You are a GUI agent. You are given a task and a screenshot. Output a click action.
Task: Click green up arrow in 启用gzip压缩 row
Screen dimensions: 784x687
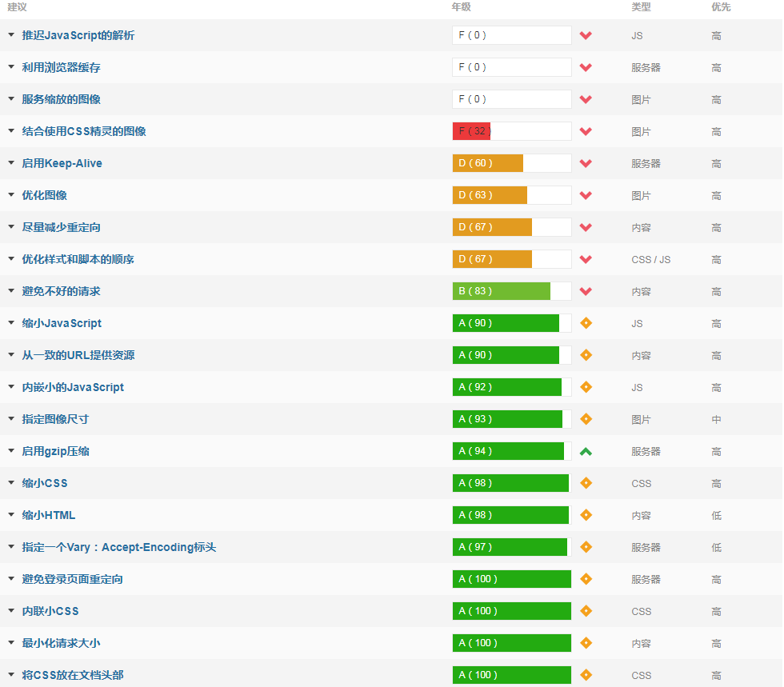(586, 451)
